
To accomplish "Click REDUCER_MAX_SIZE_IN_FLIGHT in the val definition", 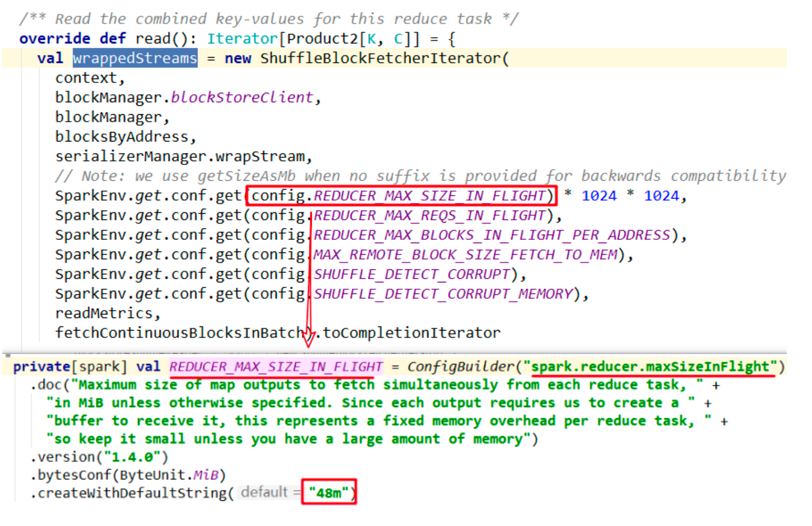I will 276,367.
